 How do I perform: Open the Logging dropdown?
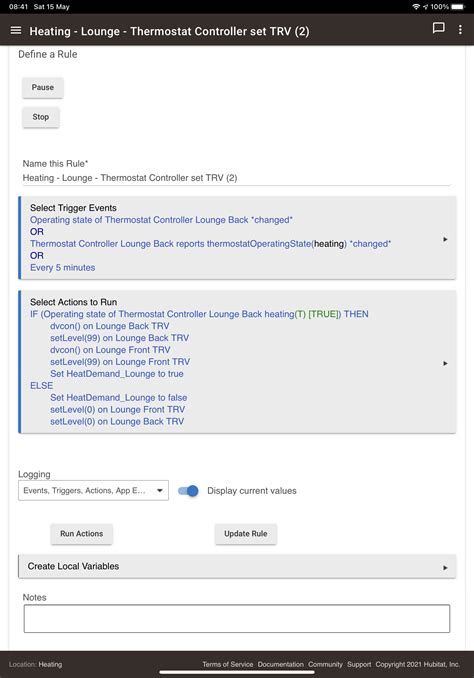93,491
